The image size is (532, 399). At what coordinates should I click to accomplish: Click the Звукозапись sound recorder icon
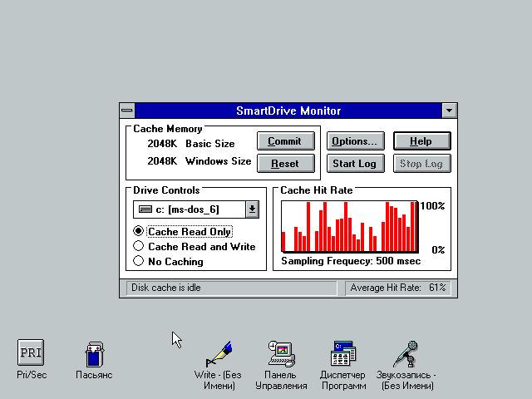[x=405, y=353]
